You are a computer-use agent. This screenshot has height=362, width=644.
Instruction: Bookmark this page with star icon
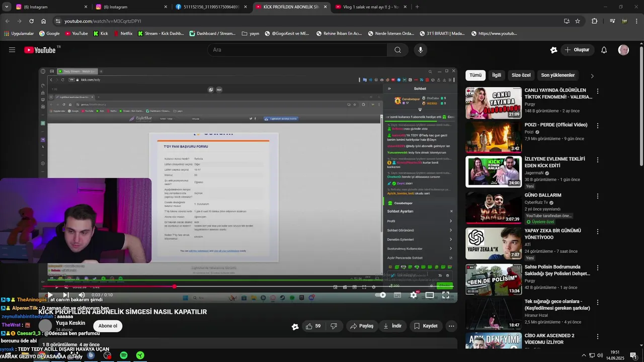[578, 21]
